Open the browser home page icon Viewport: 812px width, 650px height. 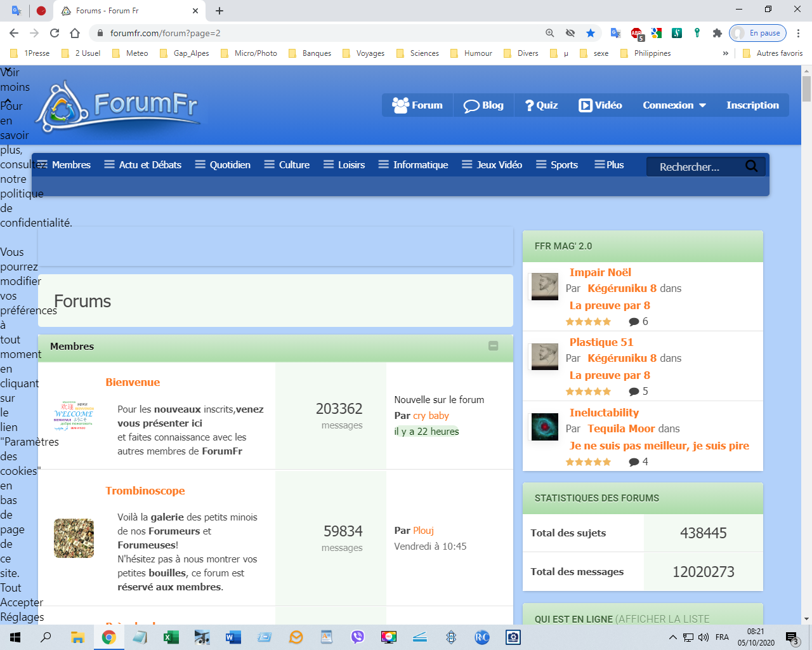75,33
